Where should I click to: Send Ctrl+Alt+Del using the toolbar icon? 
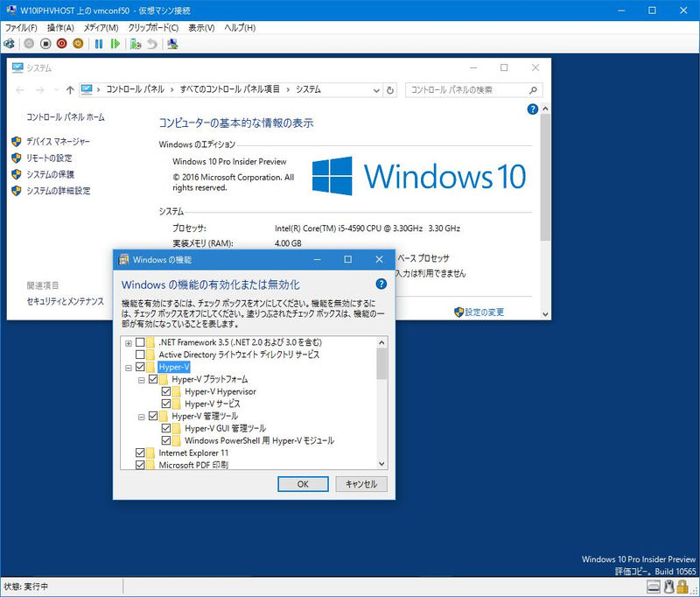pos(9,44)
